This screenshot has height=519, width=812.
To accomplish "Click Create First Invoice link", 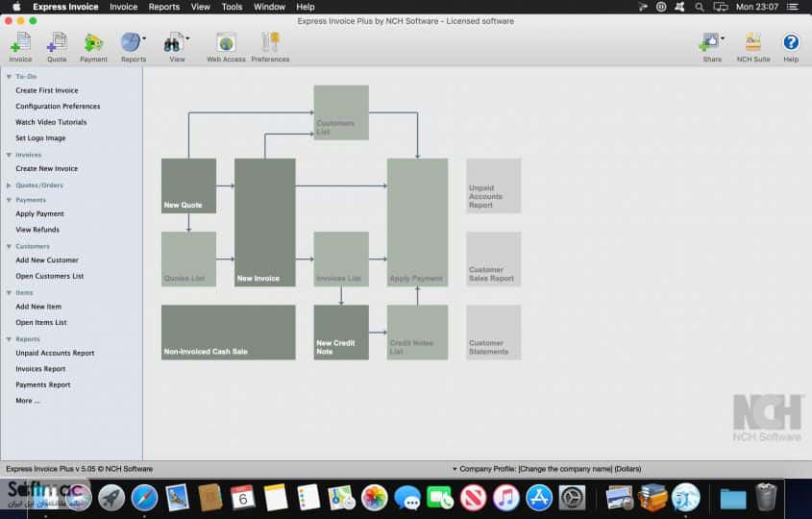I will (x=47, y=90).
